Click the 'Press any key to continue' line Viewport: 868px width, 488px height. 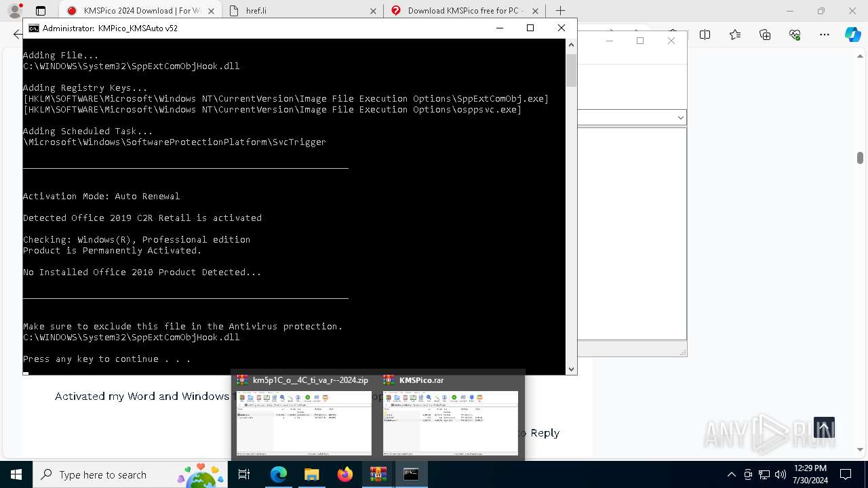(x=106, y=359)
